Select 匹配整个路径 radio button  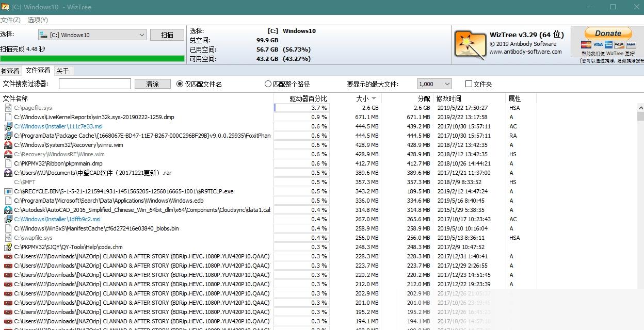[287, 84]
